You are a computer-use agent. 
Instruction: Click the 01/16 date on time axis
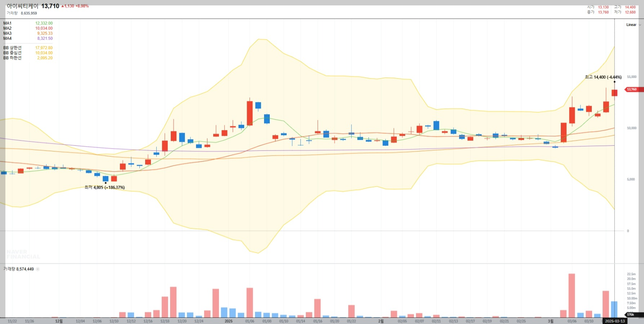pyautogui.click(x=318, y=321)
